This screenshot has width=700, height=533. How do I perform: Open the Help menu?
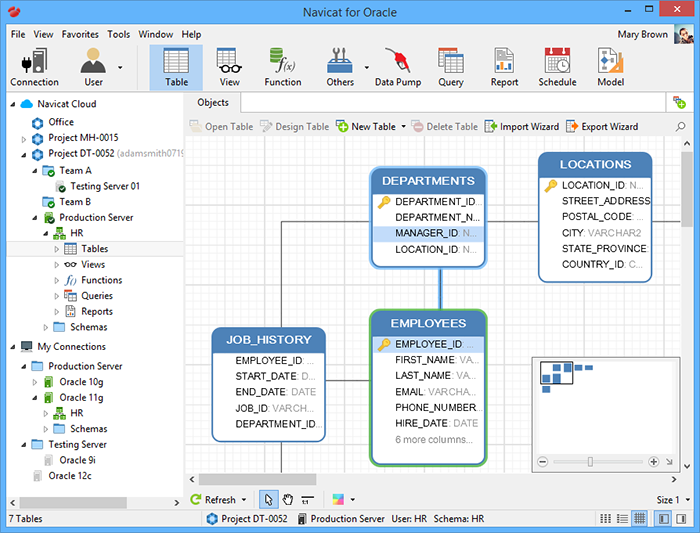191,34
